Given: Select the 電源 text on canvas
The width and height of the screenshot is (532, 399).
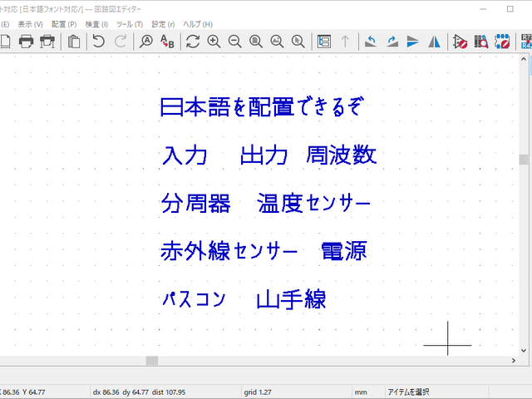Looking at the screenshot, I should (344, 251).
